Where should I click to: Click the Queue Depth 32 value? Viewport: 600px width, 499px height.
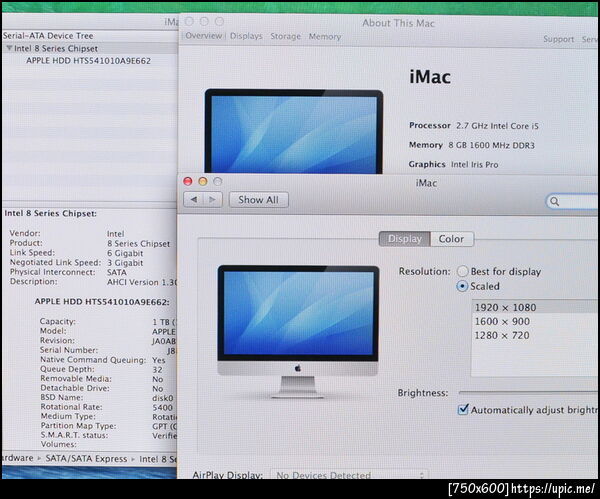click(x=157, y=370)
